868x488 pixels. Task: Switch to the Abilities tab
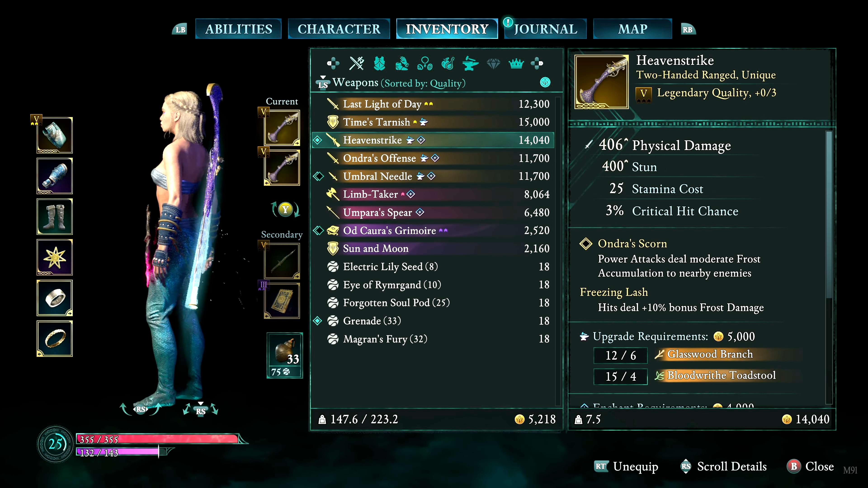tap(238, 29)
